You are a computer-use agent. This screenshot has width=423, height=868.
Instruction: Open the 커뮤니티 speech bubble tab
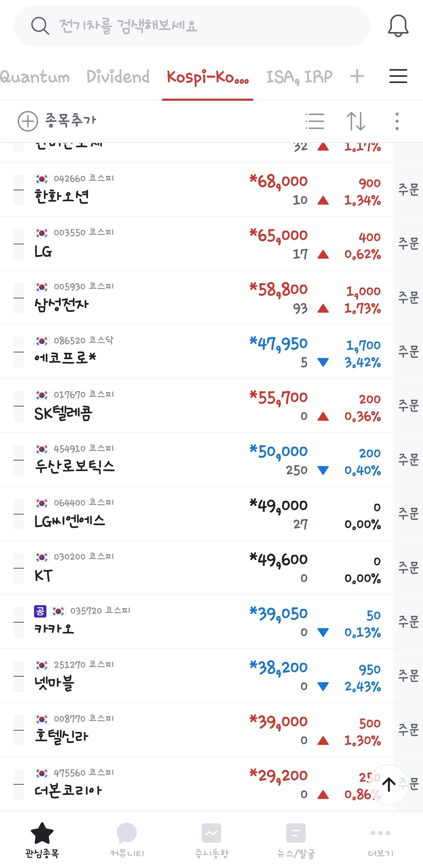click(x=127, y=839)
